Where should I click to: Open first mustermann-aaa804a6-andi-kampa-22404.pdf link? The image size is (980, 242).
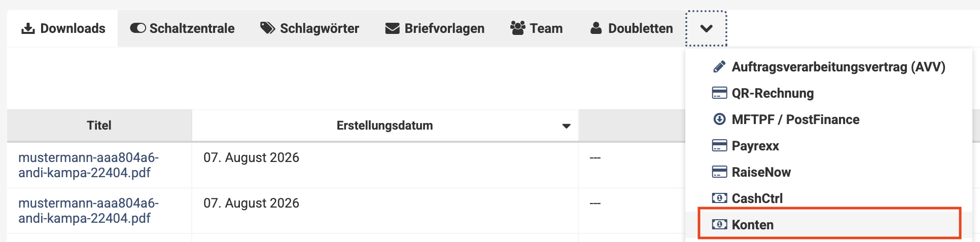(89, 165)
